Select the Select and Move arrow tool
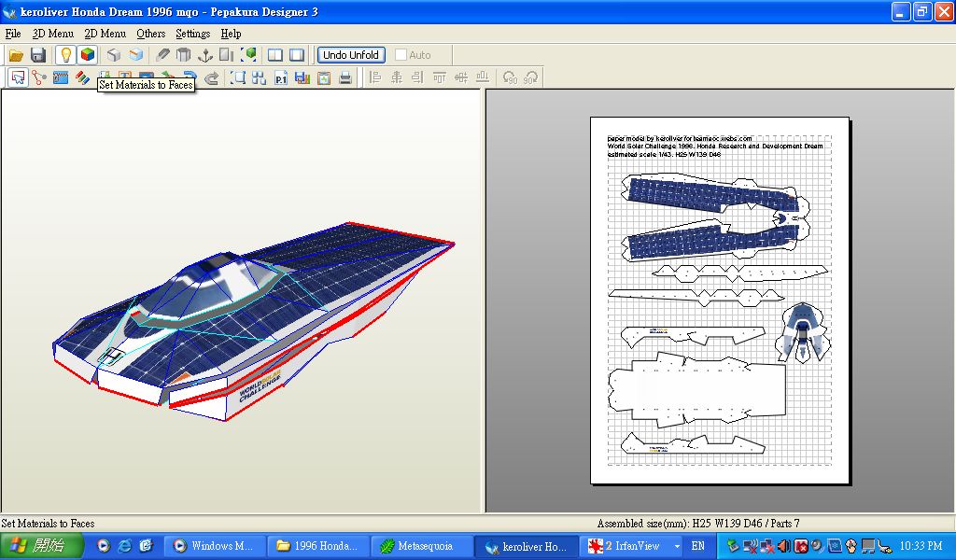Image resolution: width=956 pixels, height=560 pixels. 19,77
